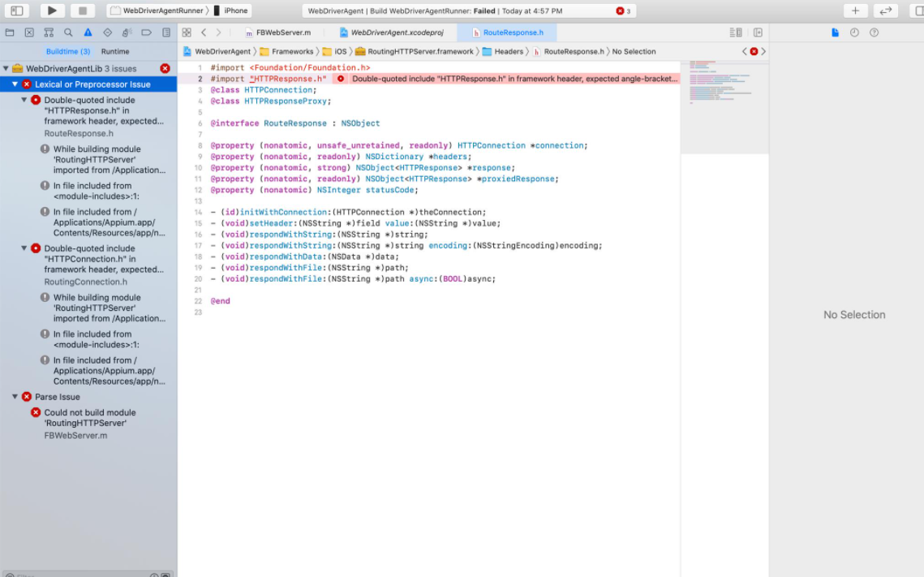Open the Quick Help inspector question mark
Image resolution: width=924 pixels, height=577 pixels.
tap(875, 32)
